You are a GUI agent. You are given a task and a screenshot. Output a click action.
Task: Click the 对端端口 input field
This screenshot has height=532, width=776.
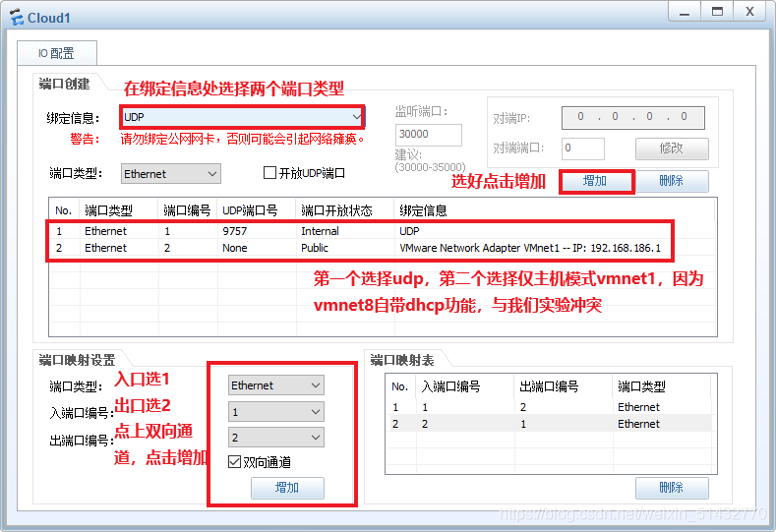582,148
